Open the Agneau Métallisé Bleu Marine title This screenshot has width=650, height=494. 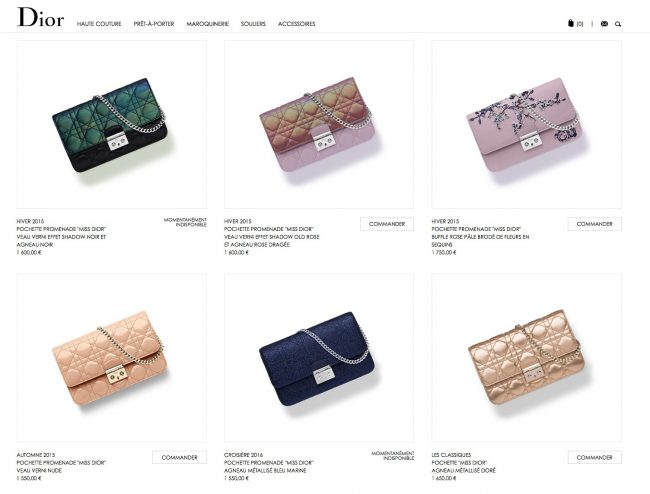tap(265, 470)
